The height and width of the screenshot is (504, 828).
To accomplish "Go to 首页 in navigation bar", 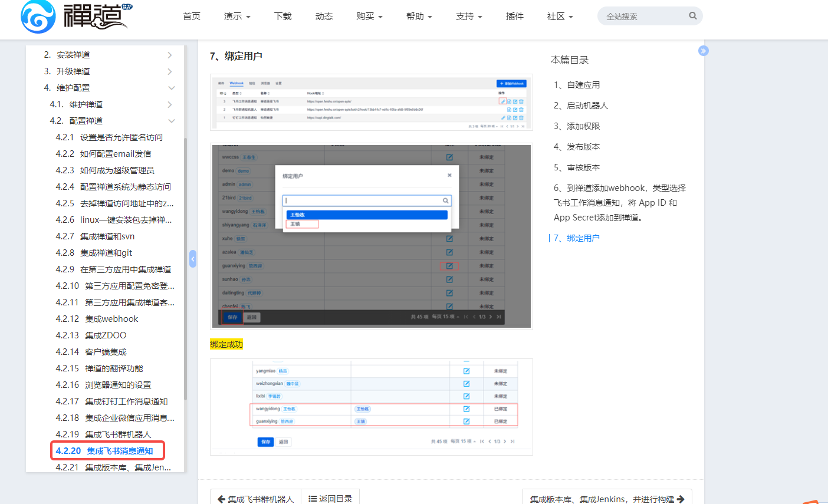I will (x=192, y=17).
